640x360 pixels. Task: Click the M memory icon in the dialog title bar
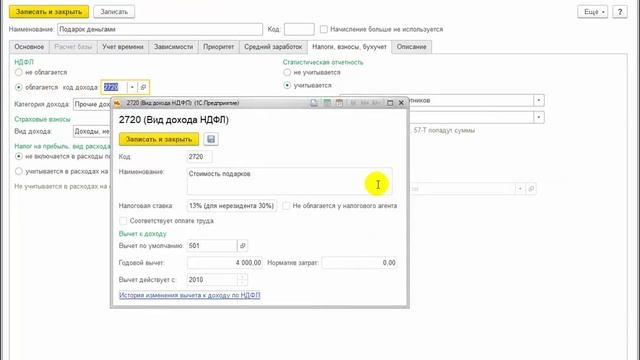[x=353, y=103]
